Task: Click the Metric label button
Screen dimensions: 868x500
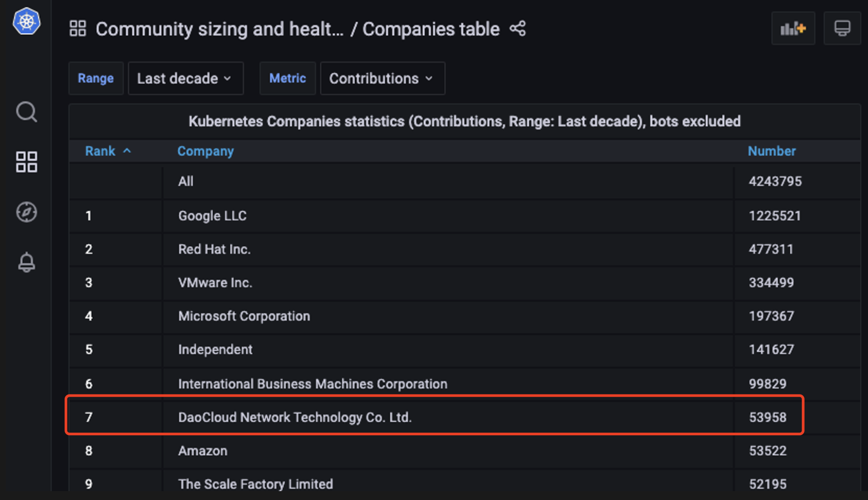Action: [287, 78]
